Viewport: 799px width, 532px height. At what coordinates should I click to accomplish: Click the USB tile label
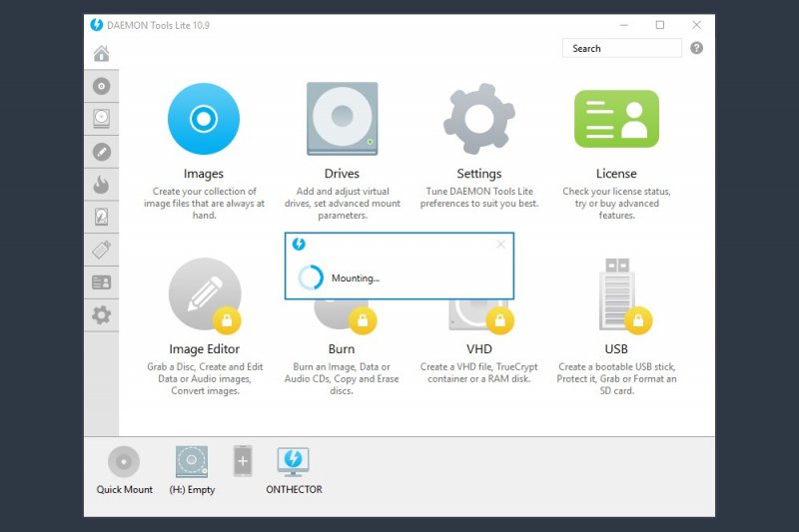616,349
